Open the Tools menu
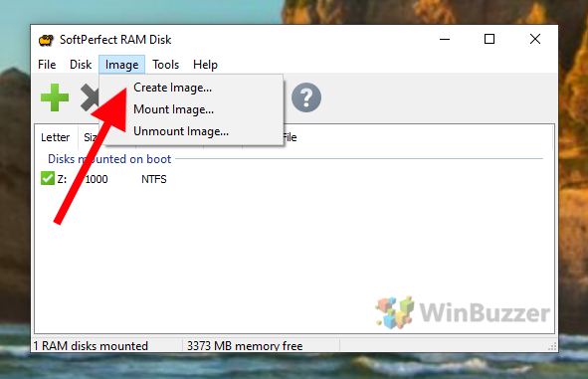The image size is (588, 379). click(166, 65)
